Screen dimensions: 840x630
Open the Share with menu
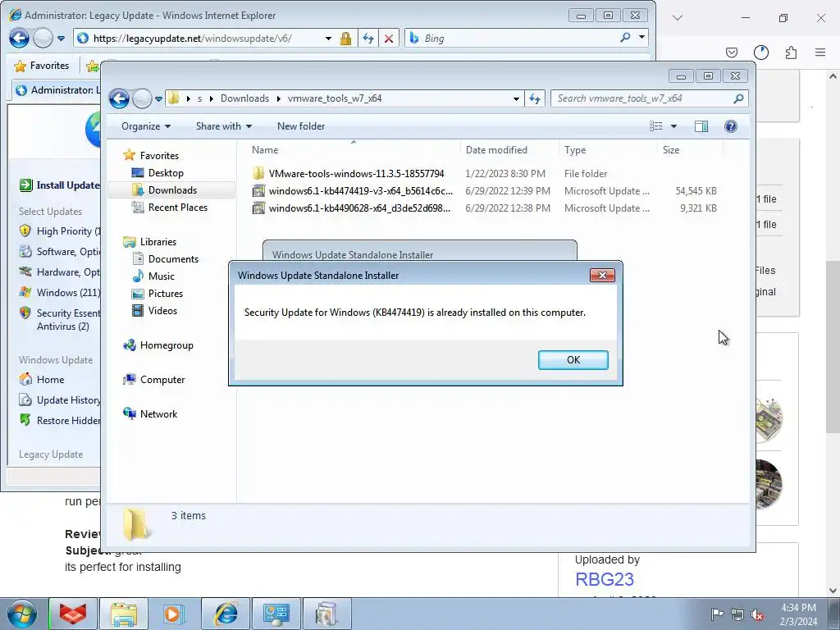click(223, 126)
